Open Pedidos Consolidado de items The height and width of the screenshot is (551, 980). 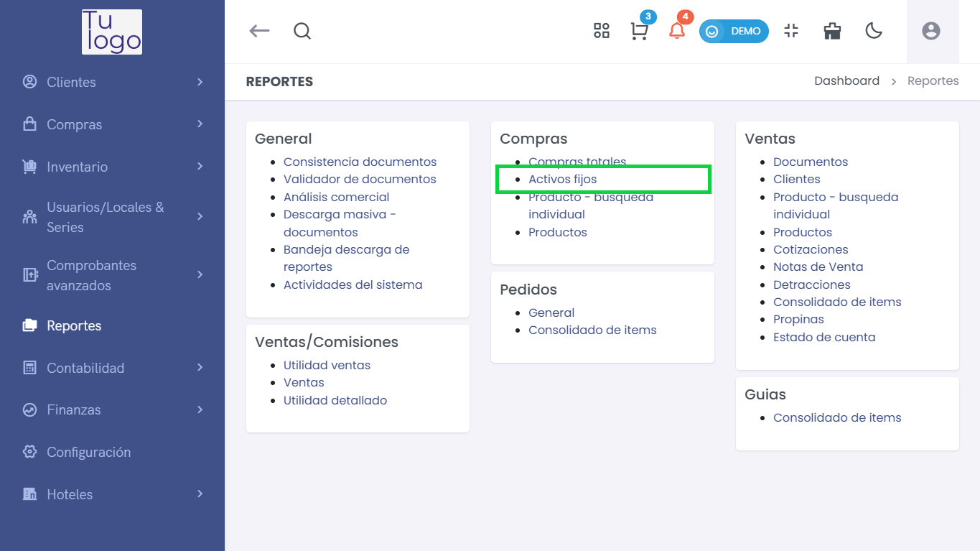coord(592,330)
